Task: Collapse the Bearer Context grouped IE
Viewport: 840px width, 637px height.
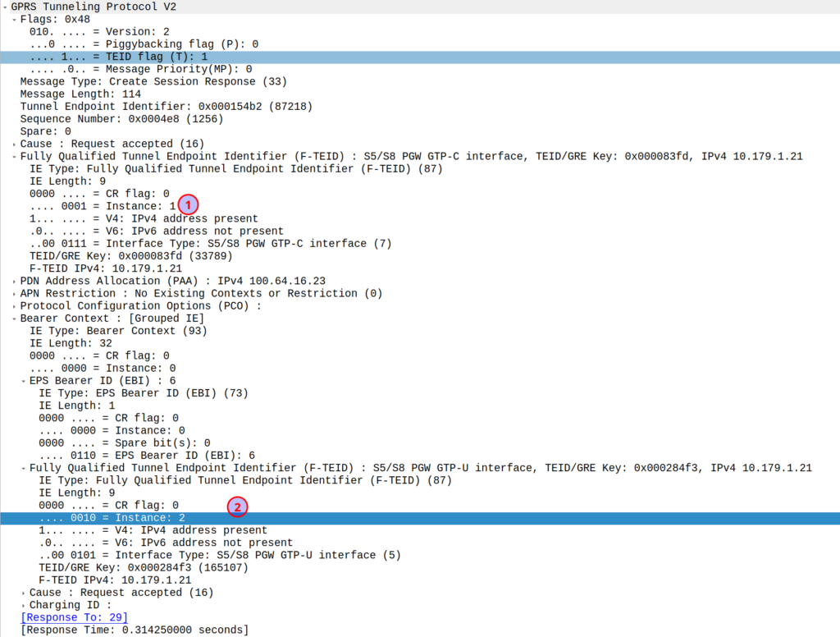Action: click(14, 318)
